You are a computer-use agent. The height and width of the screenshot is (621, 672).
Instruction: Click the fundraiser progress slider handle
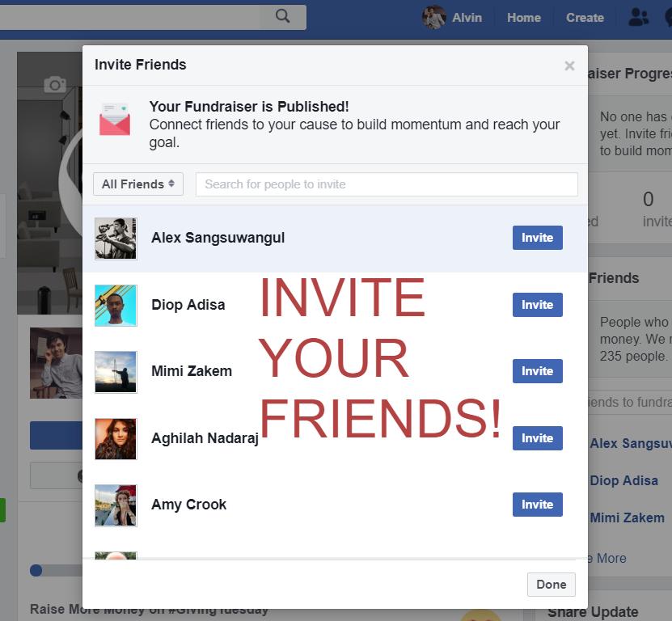[x=36, y=570]
